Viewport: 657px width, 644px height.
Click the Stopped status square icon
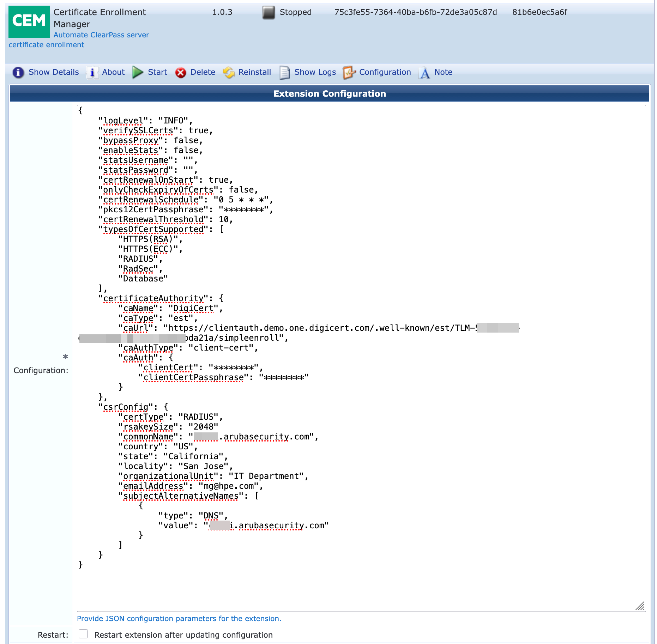click(x=269, y=12)
